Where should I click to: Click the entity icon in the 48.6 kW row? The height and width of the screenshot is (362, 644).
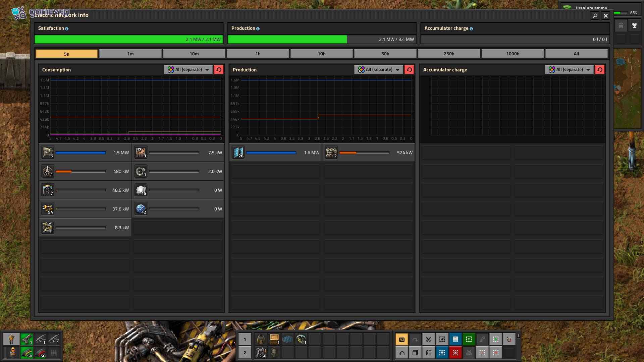(x=47, y=190)
